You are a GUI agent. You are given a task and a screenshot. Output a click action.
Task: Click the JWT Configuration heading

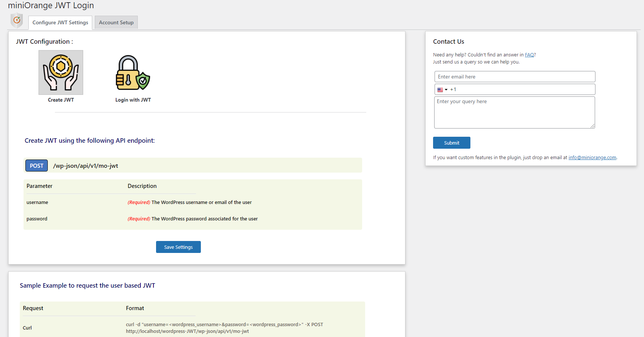point(44,41)
